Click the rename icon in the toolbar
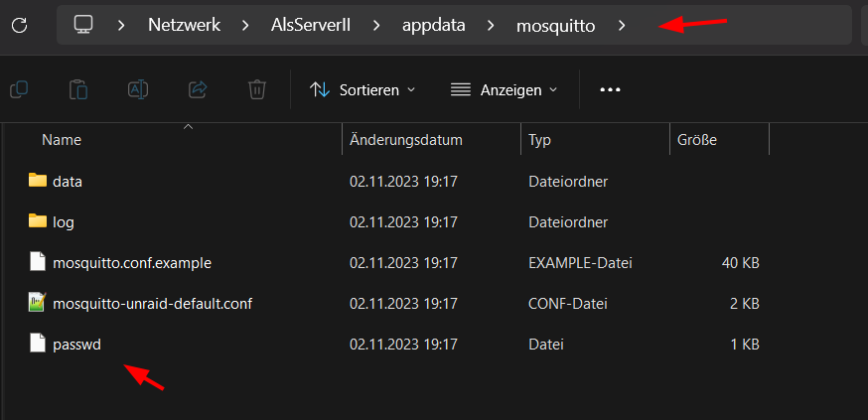868x420 pixels. point(138,89)
